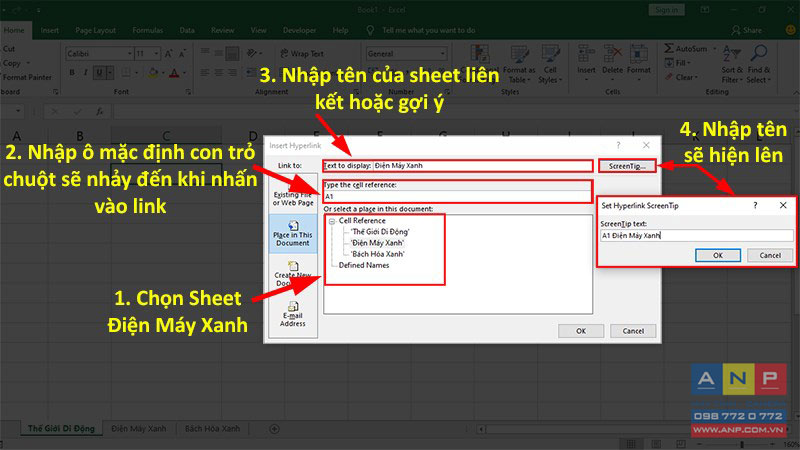The image size is (800, 450).
Task: Open the Home ribbon tab
Action: click(14, 30)
